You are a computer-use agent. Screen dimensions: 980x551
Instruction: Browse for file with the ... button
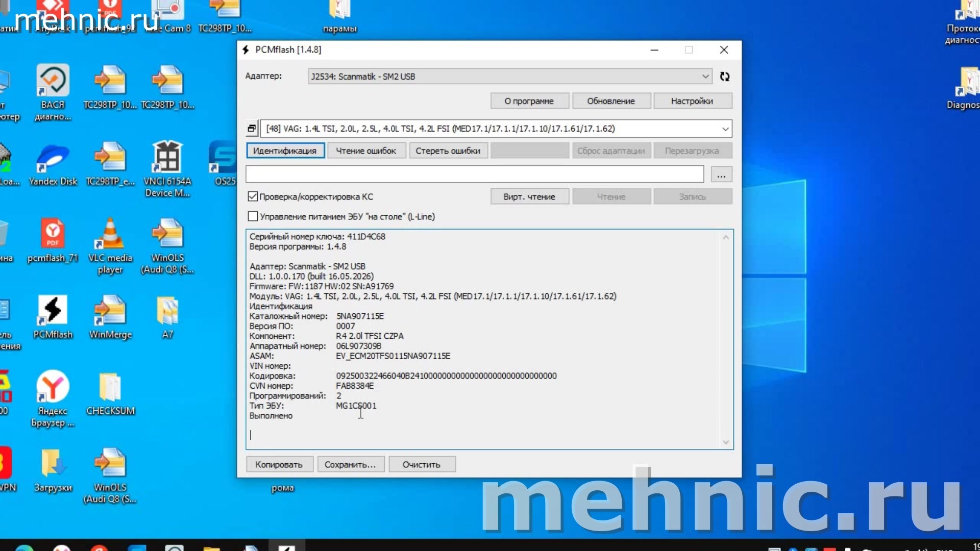pyautogui.click(x=721, y=174)
